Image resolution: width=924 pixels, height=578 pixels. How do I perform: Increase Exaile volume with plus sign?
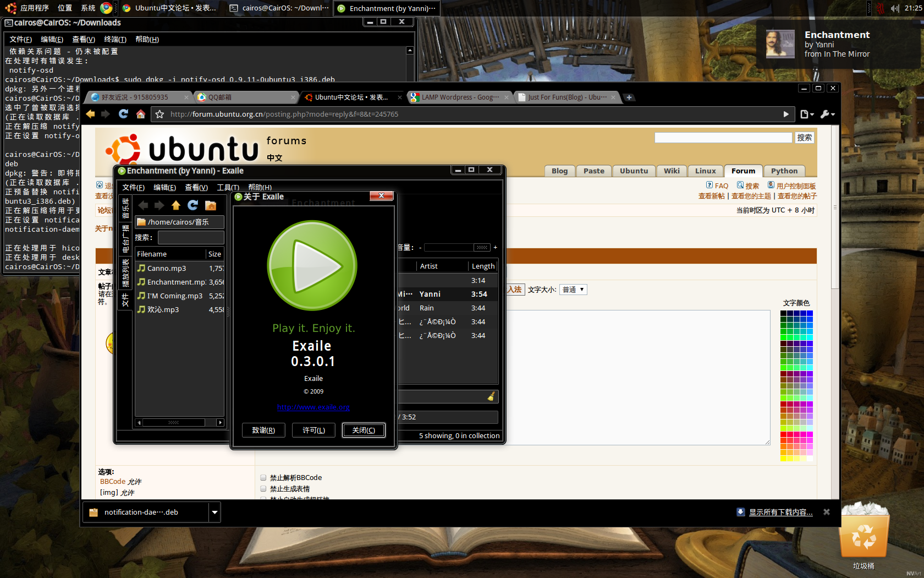pos(495,248)
